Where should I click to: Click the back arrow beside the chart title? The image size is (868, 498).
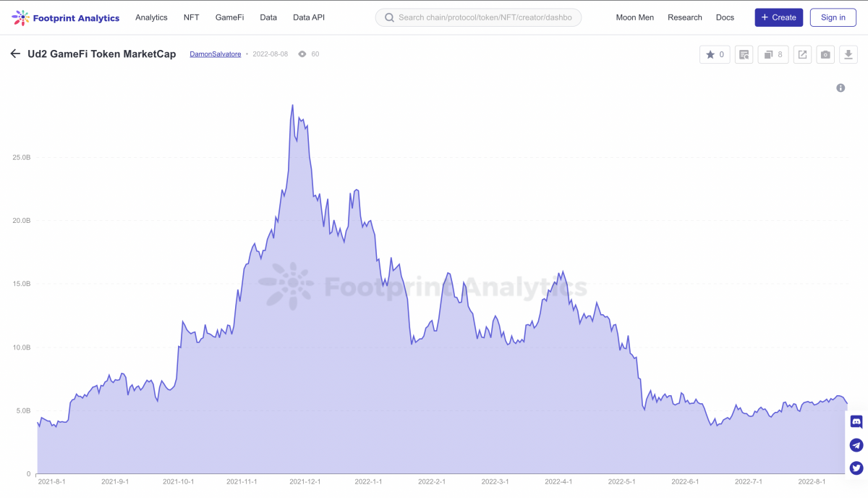(15, 54)
